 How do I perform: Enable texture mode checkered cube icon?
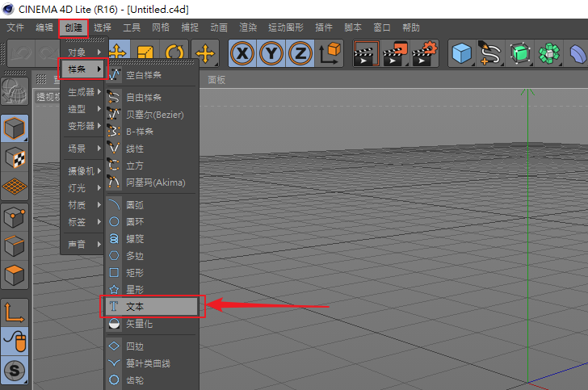coord(15,157)
